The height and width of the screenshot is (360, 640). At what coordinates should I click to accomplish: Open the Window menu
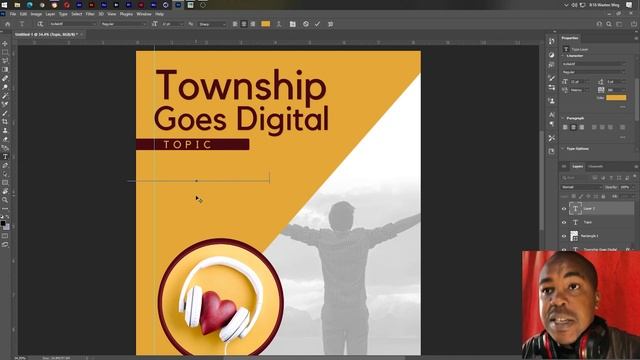pos(144,14)
